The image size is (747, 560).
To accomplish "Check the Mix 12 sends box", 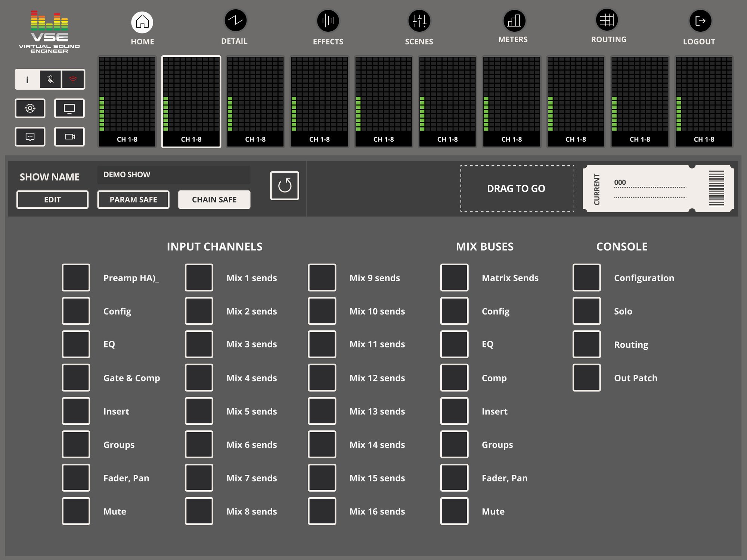I will coord(322,378).
